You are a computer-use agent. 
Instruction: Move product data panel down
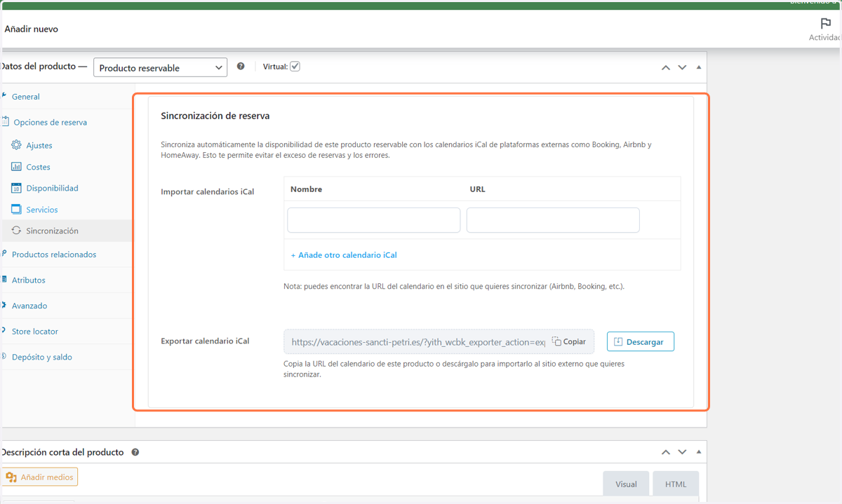coord(682,67)
